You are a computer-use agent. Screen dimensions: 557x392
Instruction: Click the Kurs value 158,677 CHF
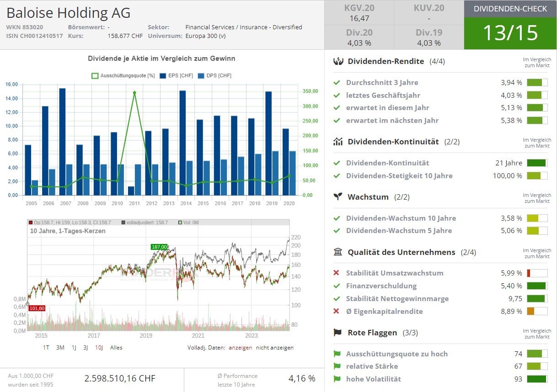tap(125, 36)
